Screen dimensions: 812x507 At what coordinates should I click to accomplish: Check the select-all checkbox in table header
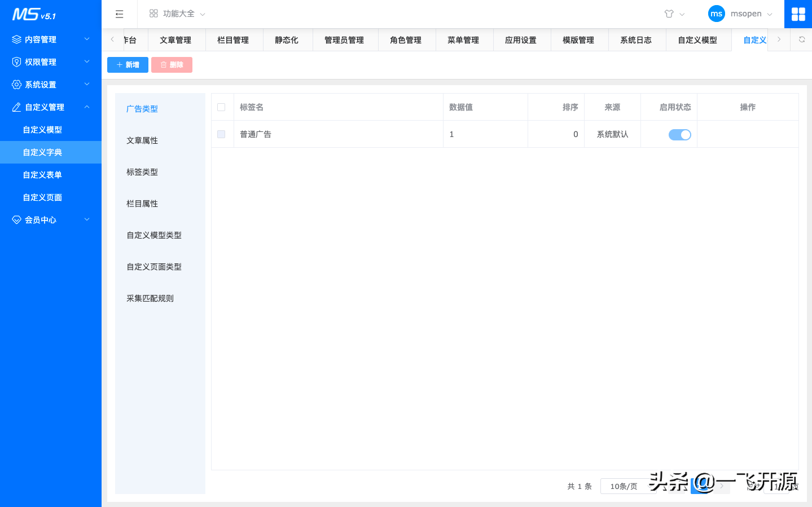(x=221, y=107)
